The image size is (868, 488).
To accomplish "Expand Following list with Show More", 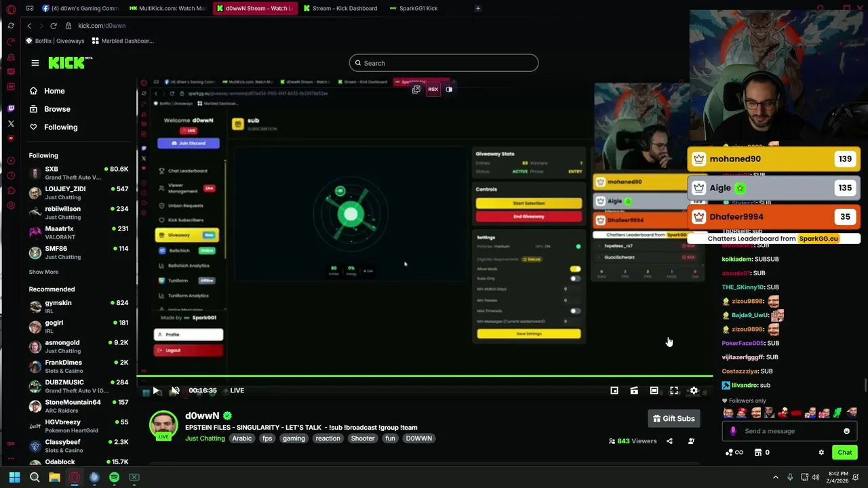I will pos(43,272).
